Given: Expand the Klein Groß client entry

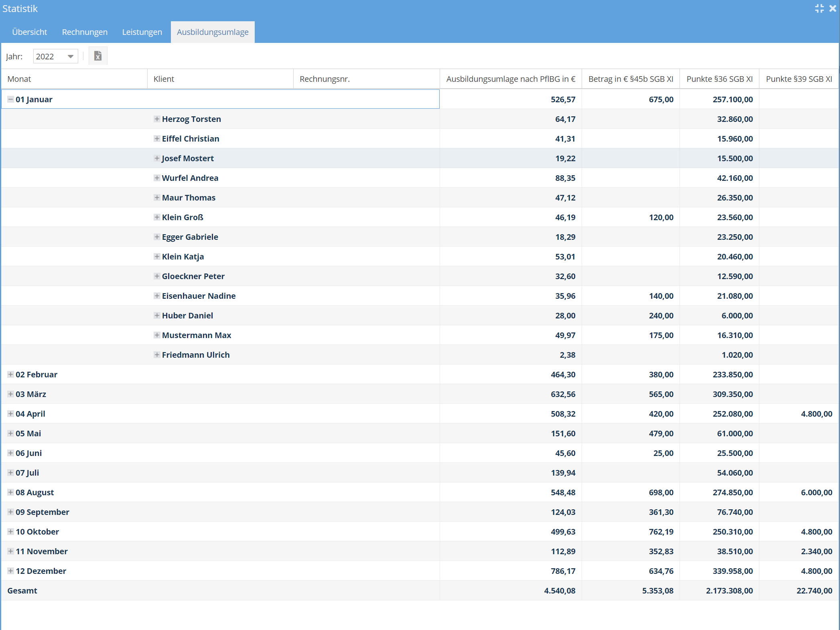Looking at the screenshot, I should tap(157, 217).
